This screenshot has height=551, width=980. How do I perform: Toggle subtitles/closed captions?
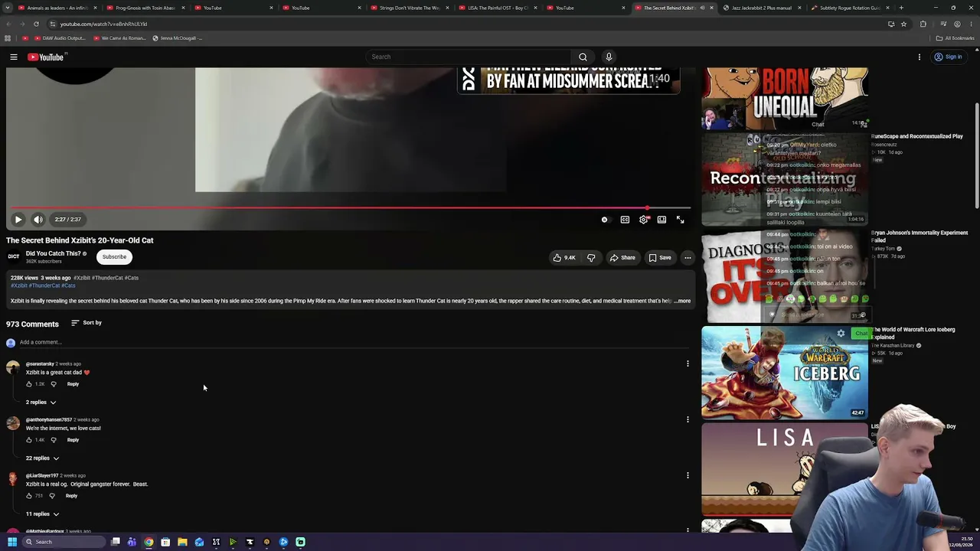(625, 220)
